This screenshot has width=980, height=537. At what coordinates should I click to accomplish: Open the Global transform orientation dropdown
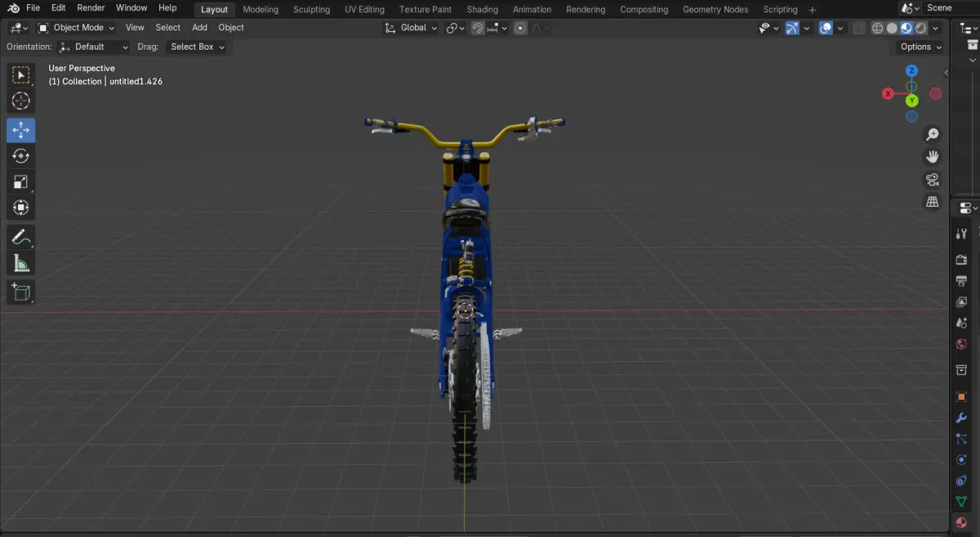click(x=411, y=28)
